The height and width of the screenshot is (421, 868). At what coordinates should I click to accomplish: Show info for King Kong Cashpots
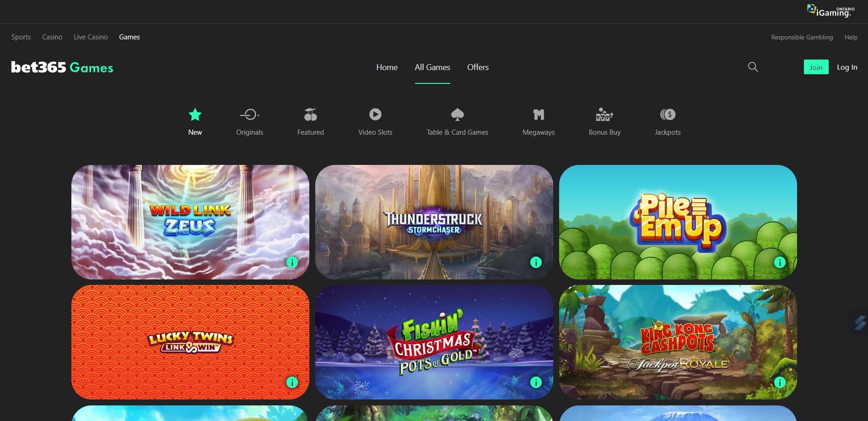[x=780, y=383]
